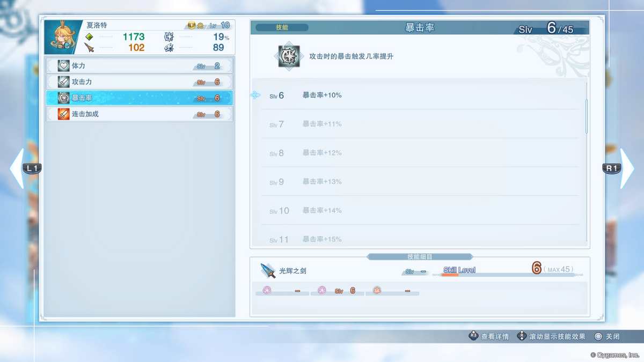Click the orange flame trait slot icon
Screen dimensions: 644x362
377,290
